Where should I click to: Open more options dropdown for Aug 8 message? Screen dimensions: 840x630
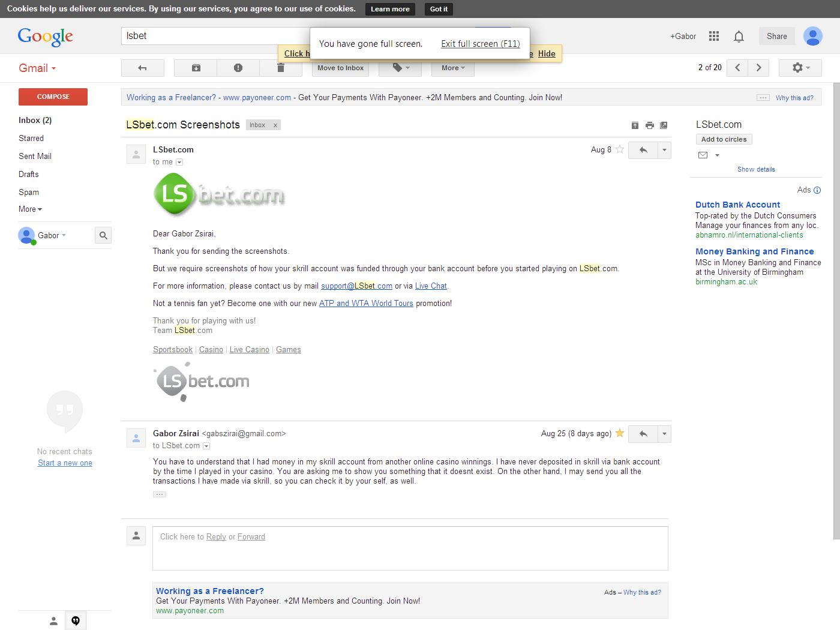[x=664, y=150]
